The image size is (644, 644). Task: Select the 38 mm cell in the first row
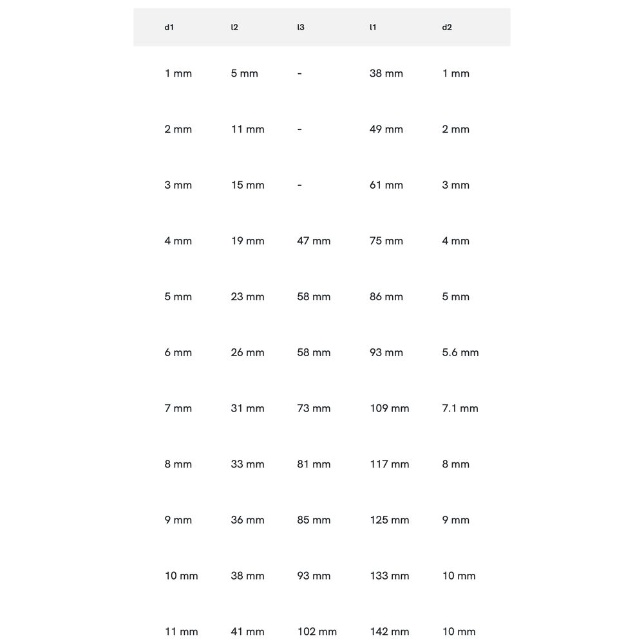[386, 73]
